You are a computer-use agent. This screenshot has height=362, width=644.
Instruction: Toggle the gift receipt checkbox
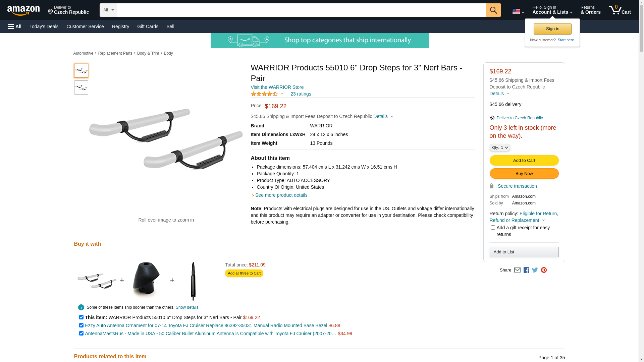point(493,228)
